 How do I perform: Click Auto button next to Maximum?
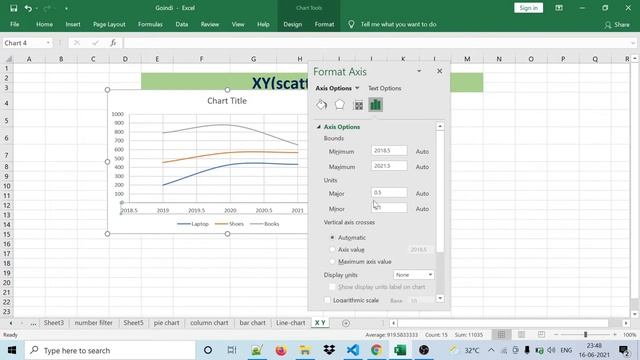[422, 167]
